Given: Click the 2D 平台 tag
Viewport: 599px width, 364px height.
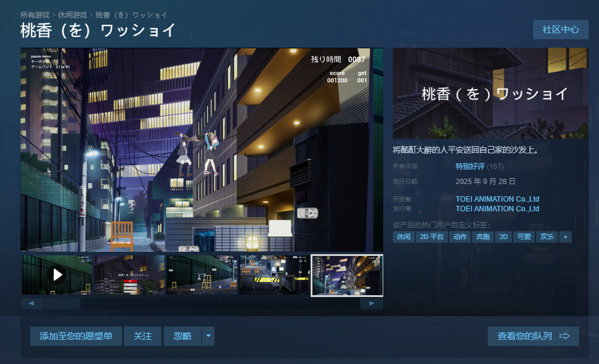Looking at the screenshot, I should click(432, 237).
